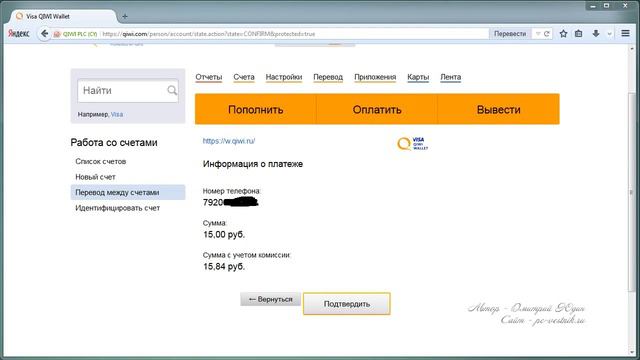The height and width of the screenshot is (360, 640).
Task: Click the Информация о платеже heading
Action: tap(253, 164)
